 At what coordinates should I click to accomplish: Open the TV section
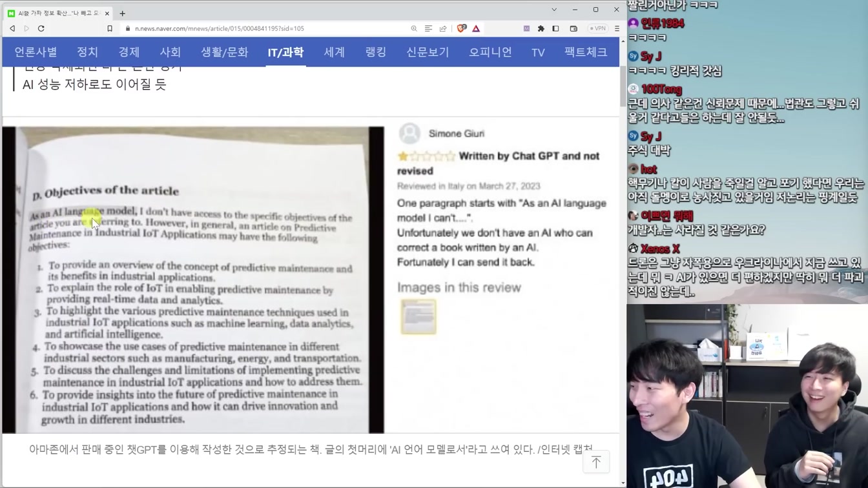point(538,52)
